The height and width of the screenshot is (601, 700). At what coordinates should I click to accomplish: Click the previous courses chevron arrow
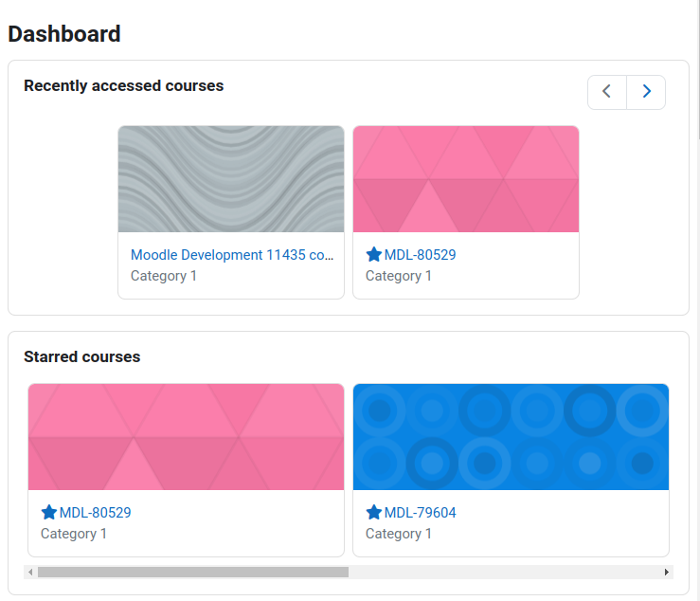607,92
